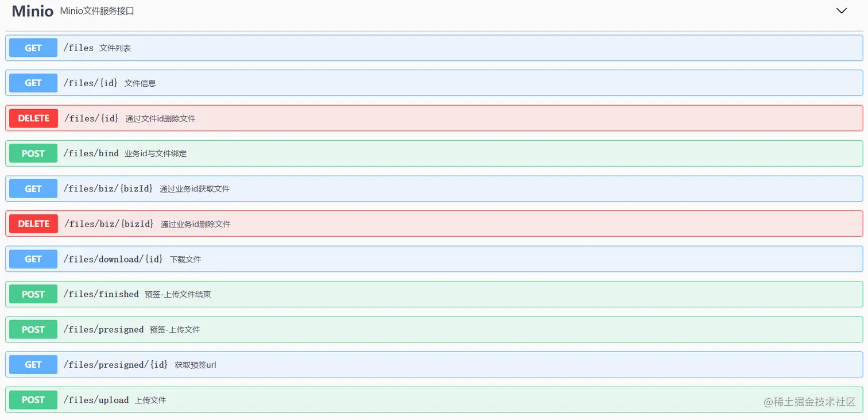Expand GET /files 文件列表 endpoint

pyautogui.click(x=434, y=48)
